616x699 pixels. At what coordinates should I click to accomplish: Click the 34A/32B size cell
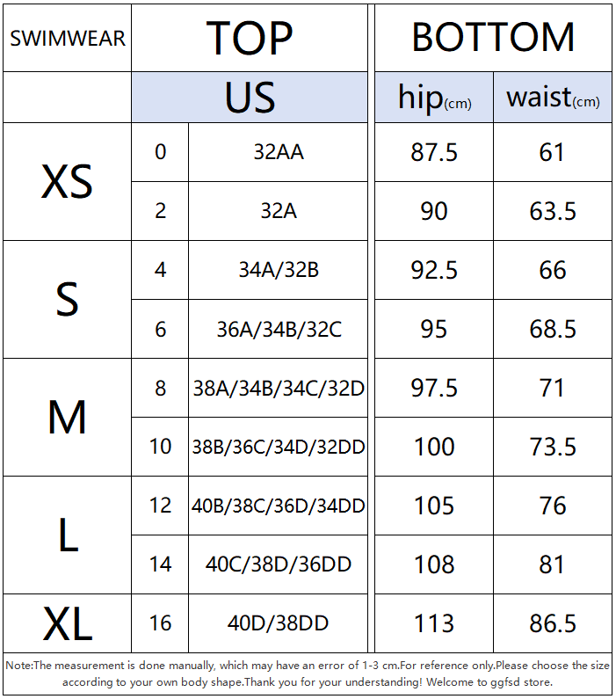278,270
